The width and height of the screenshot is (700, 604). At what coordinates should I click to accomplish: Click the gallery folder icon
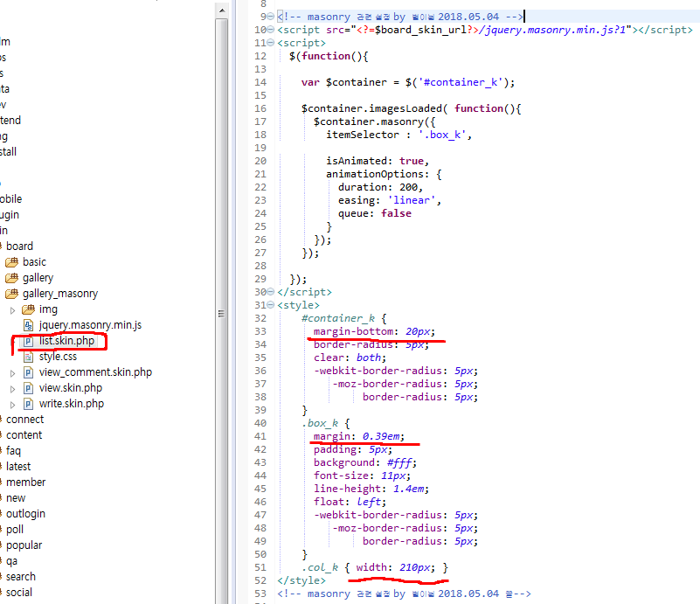pyautogui.click(x=12, y=278)
